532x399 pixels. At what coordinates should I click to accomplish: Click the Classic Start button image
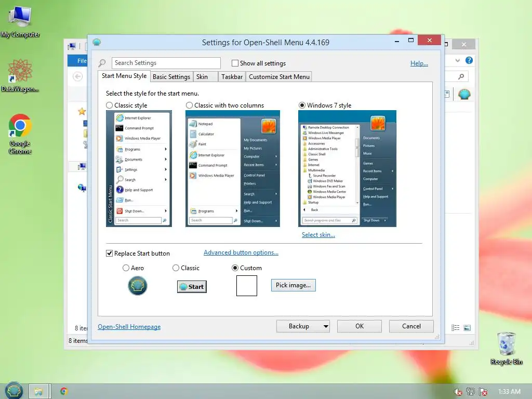(192, 287)
